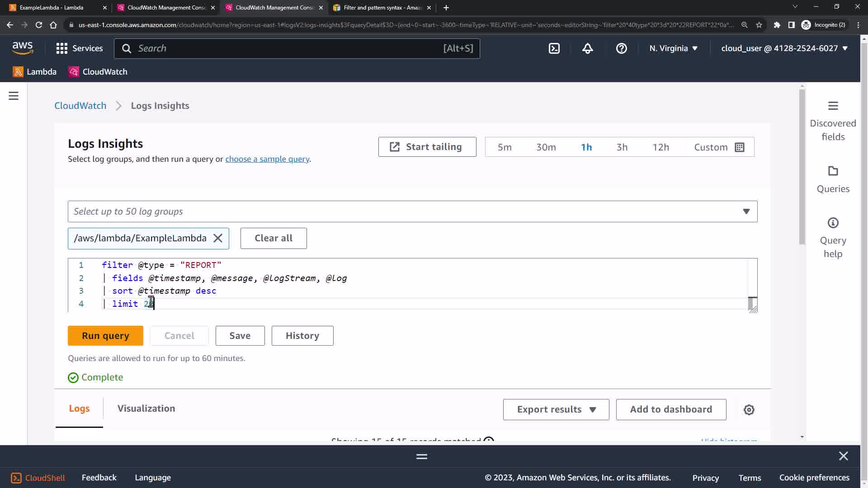
Task: Open the N. Virginia region dropdown
Action: 673,48
